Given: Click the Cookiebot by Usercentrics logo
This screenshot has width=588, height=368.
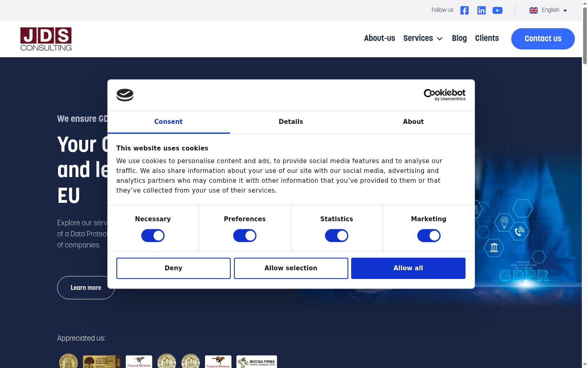Looking at the screenshot, I should pos(445,95).
